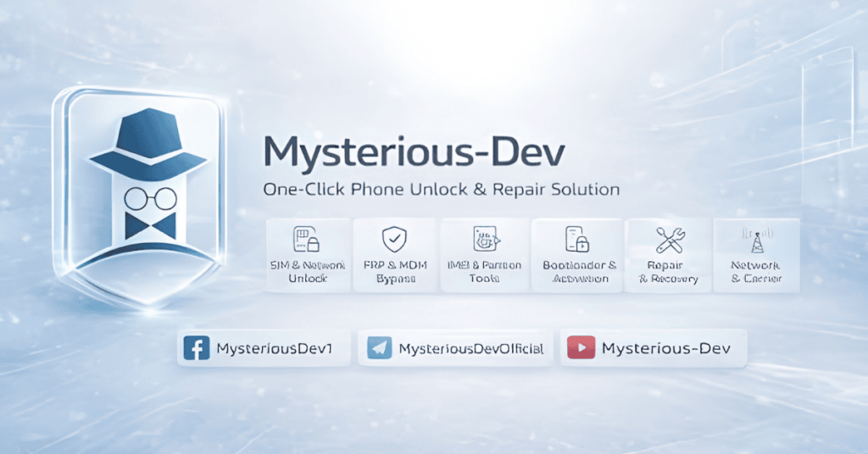The image size is (868, 454).
Task: Click the SIM & Network Unlock label
Action: coord(308,272)
